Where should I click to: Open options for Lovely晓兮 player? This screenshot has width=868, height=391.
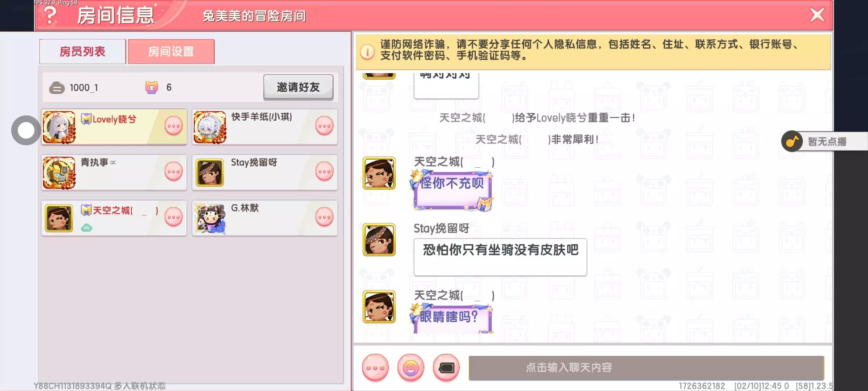pos(174,126)
